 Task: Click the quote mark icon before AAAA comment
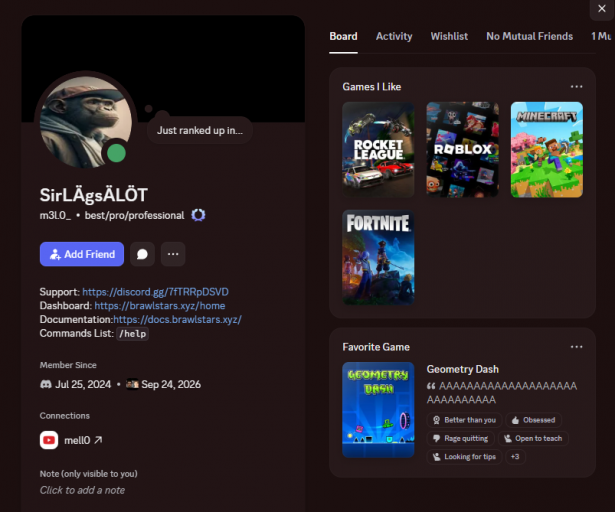pos(431,386)
